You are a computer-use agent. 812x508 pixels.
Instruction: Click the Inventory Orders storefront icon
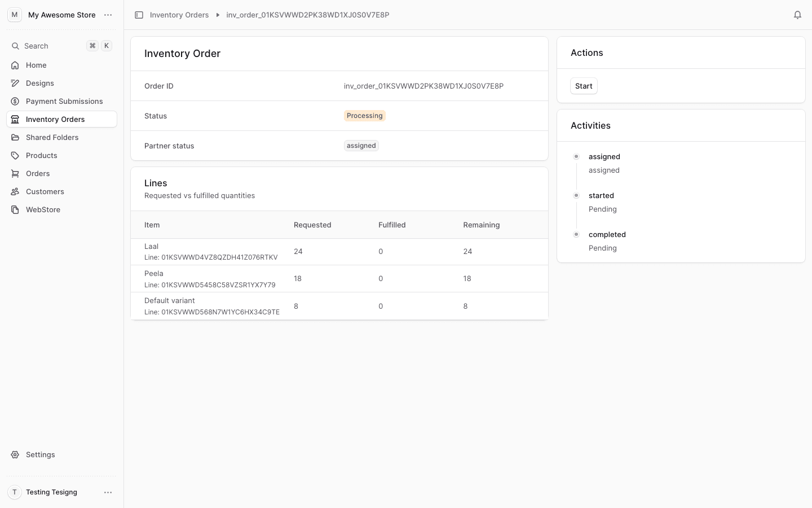(x=15, y=120)
